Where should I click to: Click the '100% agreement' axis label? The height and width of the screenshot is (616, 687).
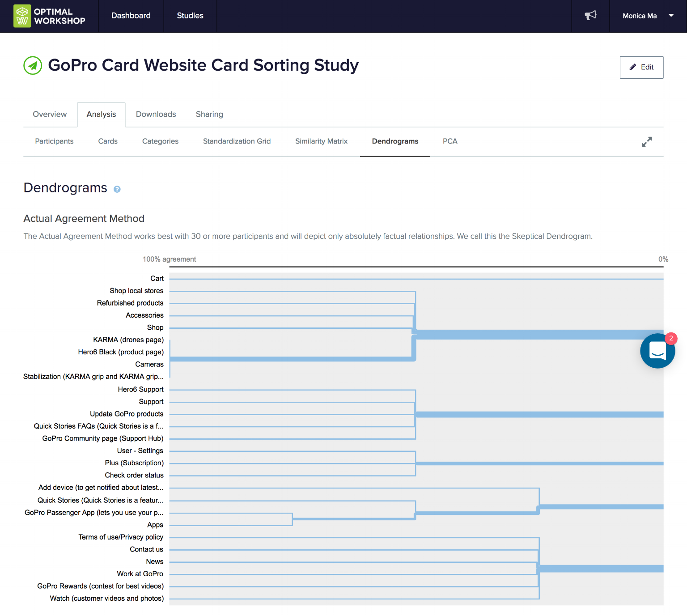pos(170,259)
